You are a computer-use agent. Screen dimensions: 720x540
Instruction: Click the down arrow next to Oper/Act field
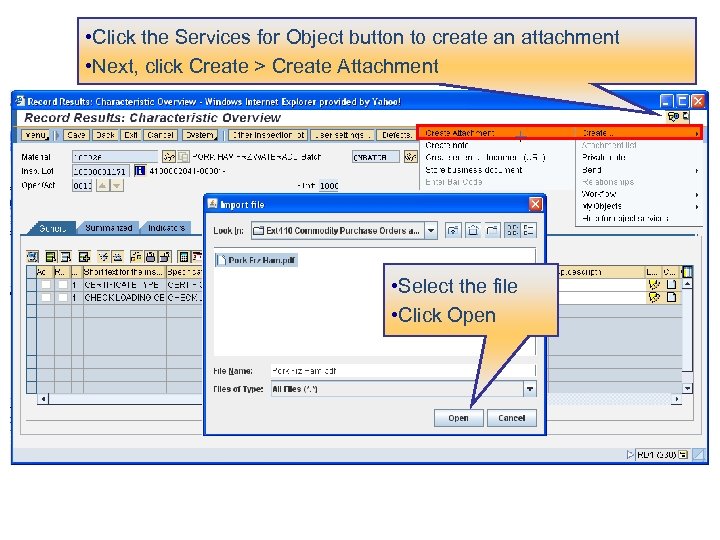point(117,186)
